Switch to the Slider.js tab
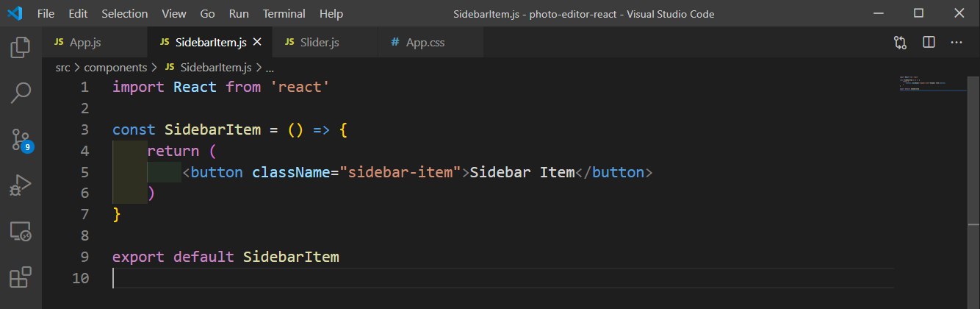Viewport: 980px width, 309px height. pos(325,43)
